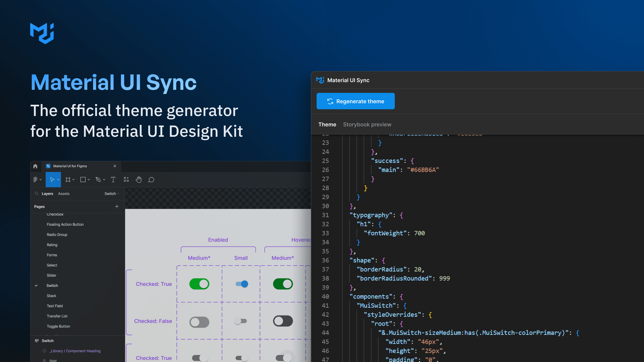This screenshot has height=362, width=644.
Task: Open the Rating page
Action: (52, 245)
